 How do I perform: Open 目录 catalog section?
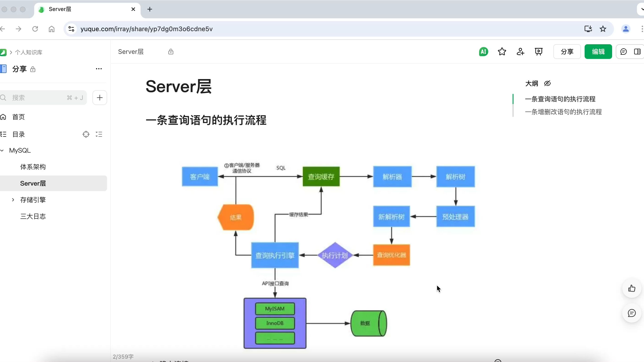coord(19,134)
